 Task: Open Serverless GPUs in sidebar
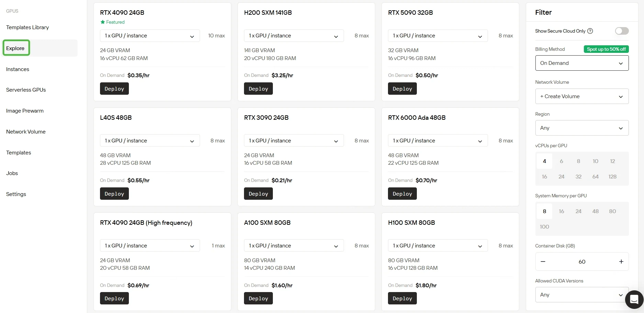coord(26,90)
